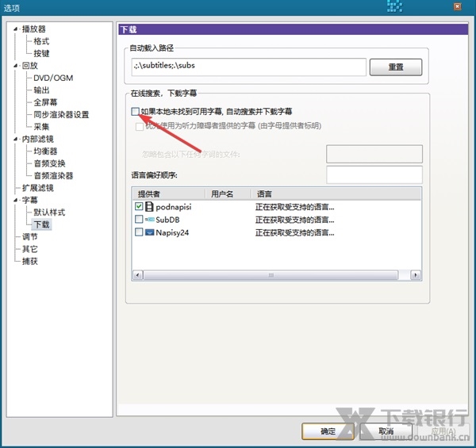This screenshot has height=448, width=476.
Task: Open the 全屏幕 settings page
Action: pyautogui.click(x=45, y=102)
